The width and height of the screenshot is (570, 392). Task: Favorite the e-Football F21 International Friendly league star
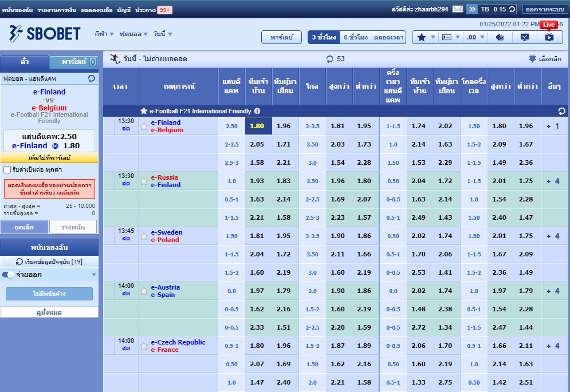[x=144, y=111]
